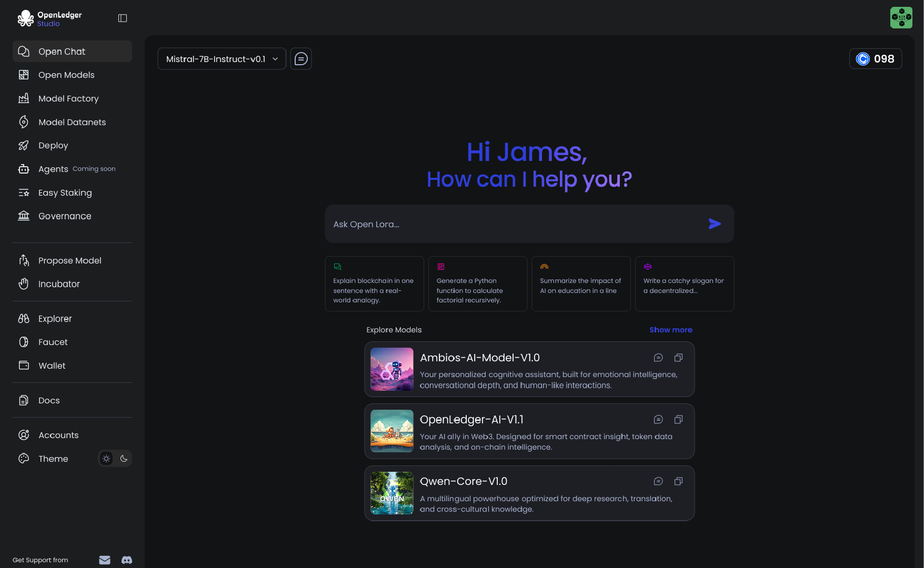This screenshot has height=568, width=924.
Task: Click the Qwen-Core-V1.0 model thumbnail
Action: [392, 493]
